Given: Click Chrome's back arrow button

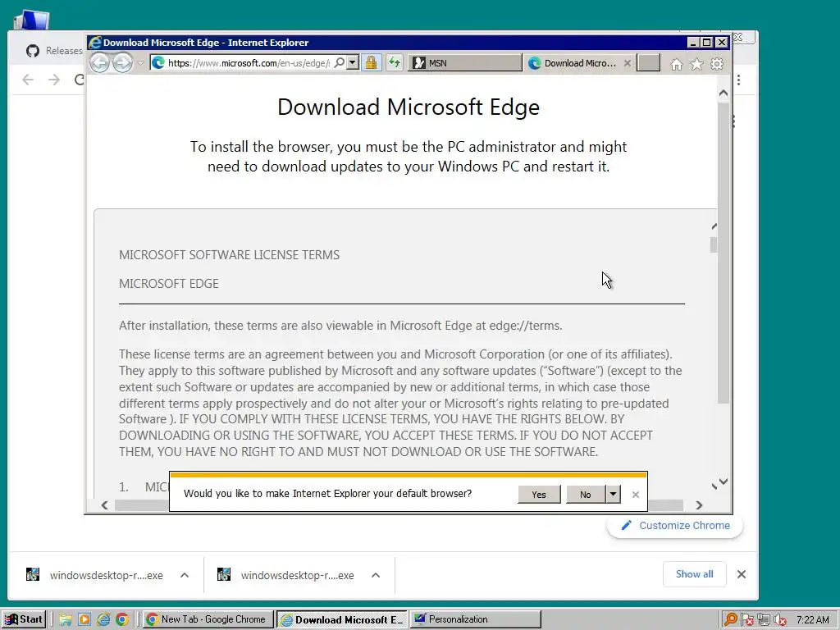Looking at the screenshot, I should [x=28, y=80].
